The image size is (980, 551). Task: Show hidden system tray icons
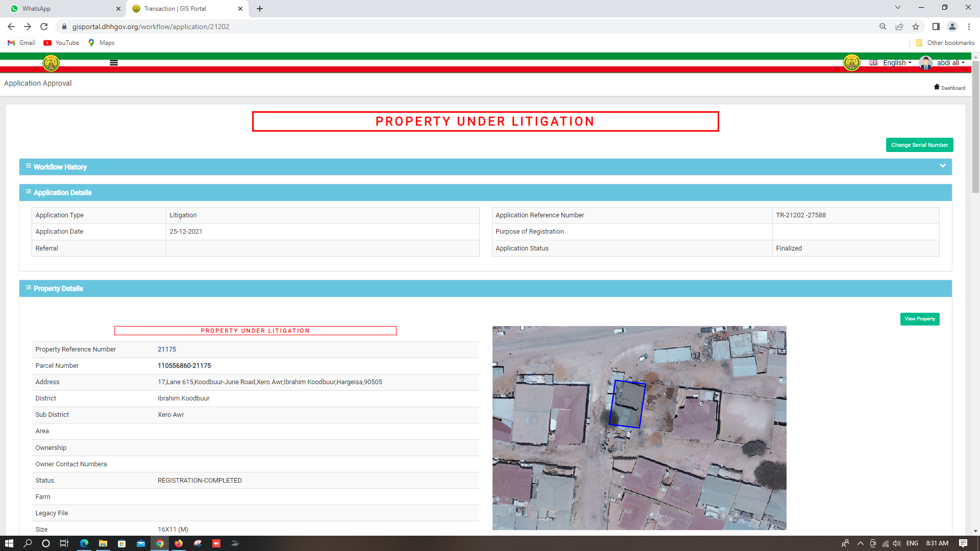click(x=861, y=543)
